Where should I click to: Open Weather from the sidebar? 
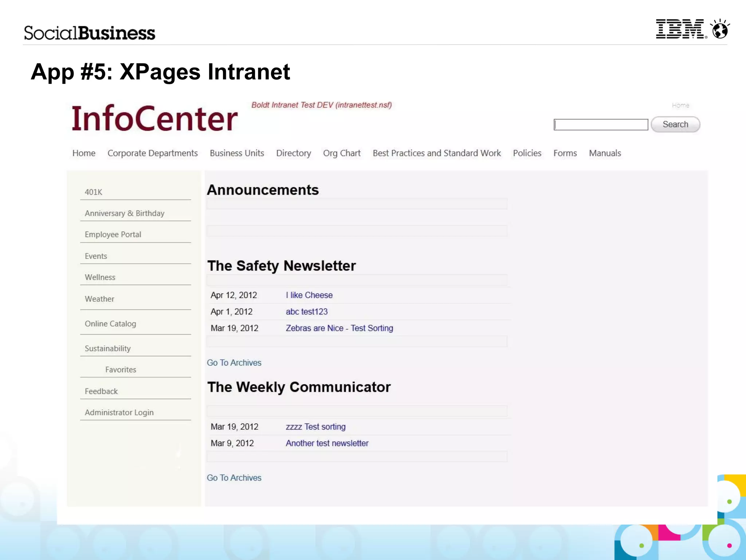point(99,299)
